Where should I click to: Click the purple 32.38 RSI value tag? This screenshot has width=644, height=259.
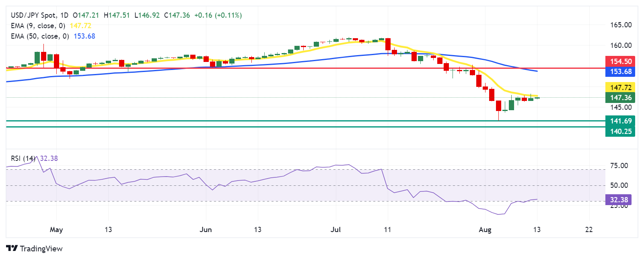[619, 200]
